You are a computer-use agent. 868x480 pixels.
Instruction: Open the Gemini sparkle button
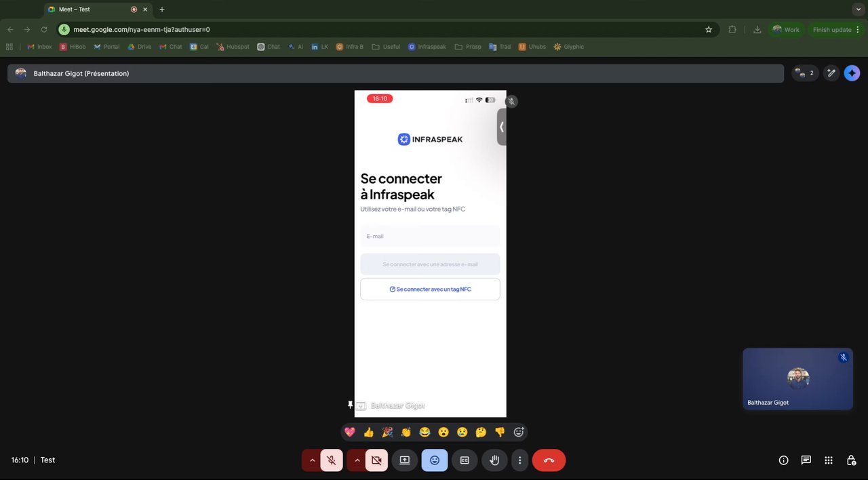pyautogui.click(x=852, y=73)
